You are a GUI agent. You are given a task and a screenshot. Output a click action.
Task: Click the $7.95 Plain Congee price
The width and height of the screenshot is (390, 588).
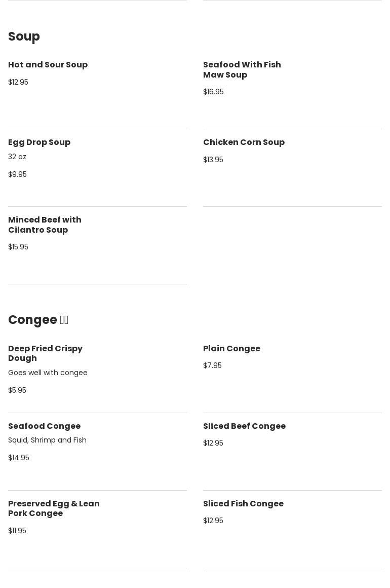click(212, 366)
